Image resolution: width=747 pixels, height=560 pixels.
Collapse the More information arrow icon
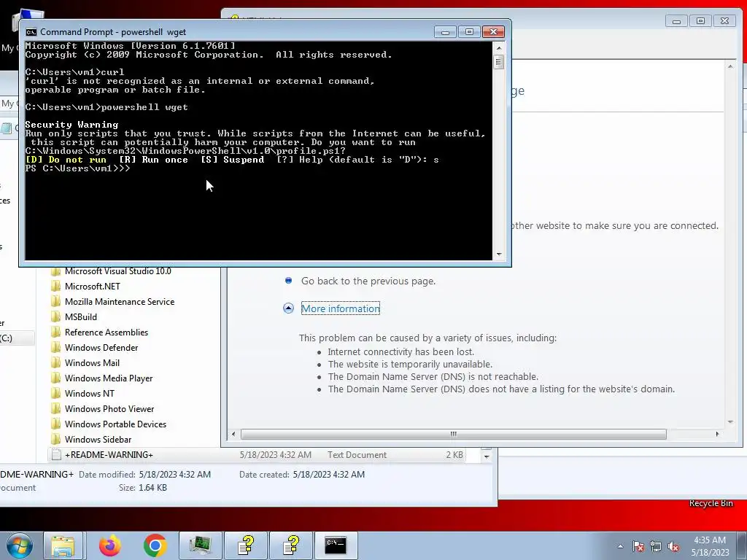tap(288, 308)
